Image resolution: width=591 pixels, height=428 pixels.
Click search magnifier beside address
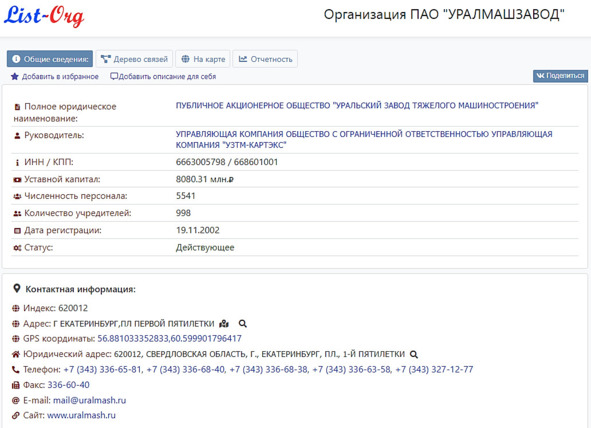click(243, 324)
